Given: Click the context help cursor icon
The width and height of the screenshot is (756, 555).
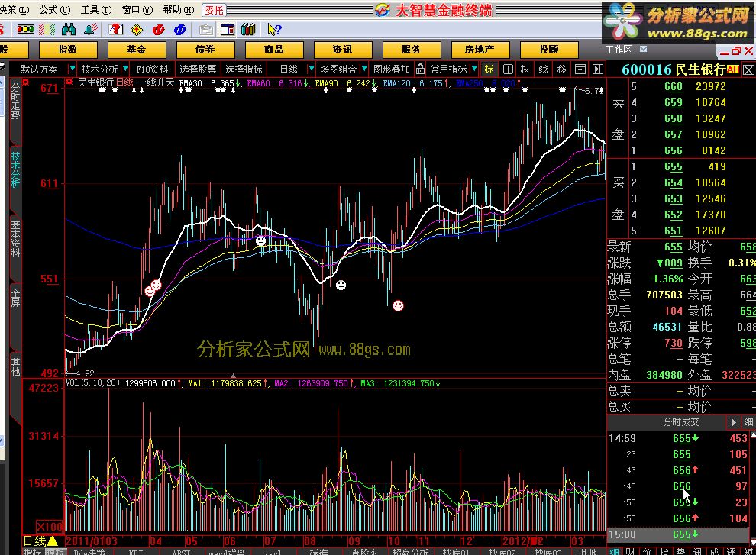Looking at the screenshot, I should 274,30.
